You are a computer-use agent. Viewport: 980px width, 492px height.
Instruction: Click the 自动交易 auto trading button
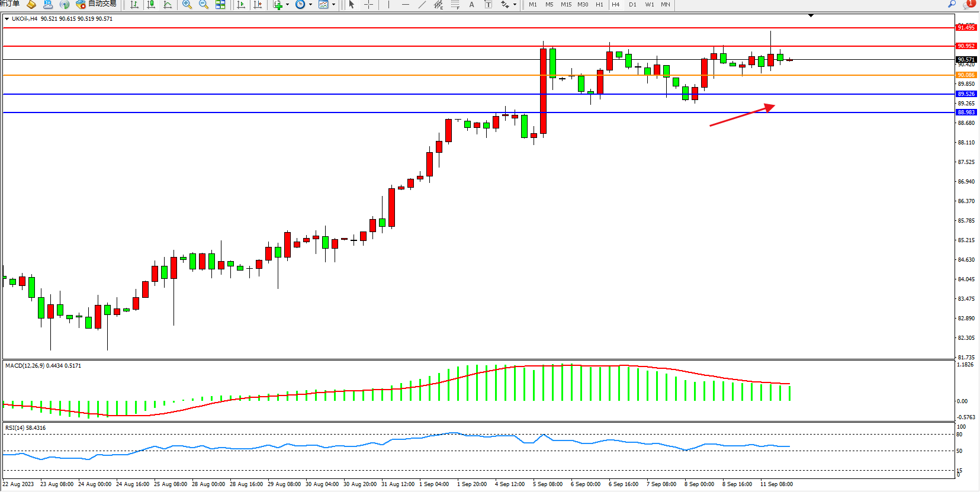tap(97, 4)
